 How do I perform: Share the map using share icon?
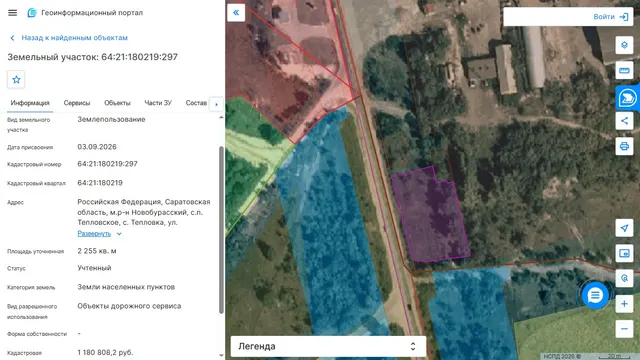[x=624, y=121]
